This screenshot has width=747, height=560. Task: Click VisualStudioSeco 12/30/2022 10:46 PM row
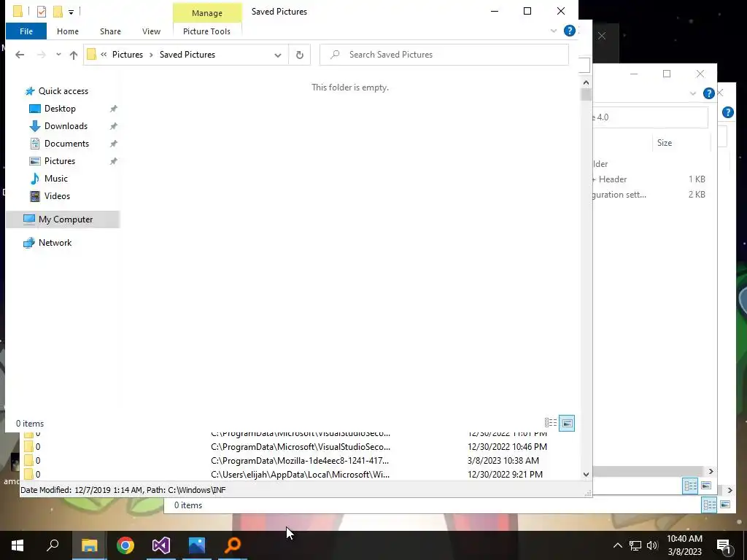[x=300, y=447]
